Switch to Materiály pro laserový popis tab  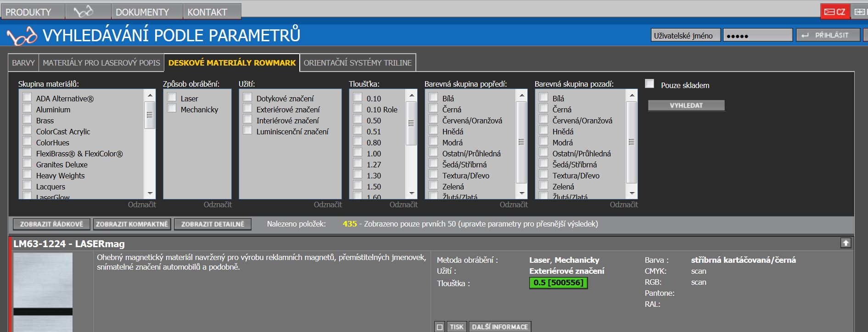101,63
